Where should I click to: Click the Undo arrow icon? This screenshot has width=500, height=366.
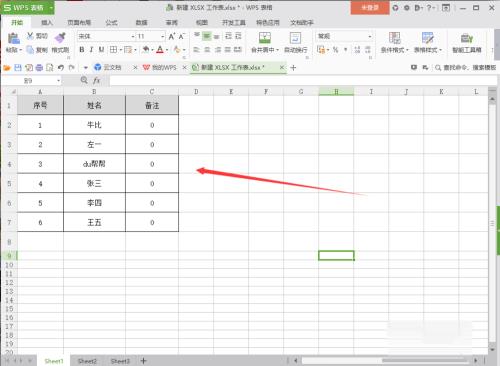(60, 68)
